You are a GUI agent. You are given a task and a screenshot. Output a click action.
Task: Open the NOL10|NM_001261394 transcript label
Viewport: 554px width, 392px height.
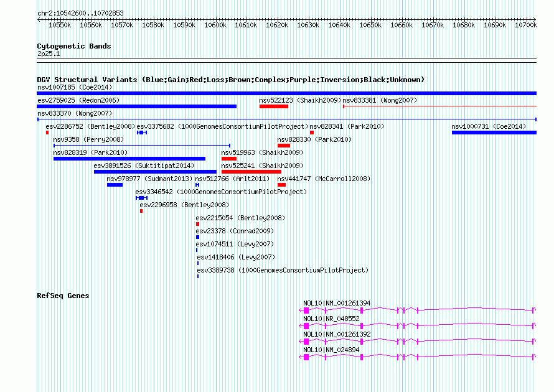[x=337, y=303]
